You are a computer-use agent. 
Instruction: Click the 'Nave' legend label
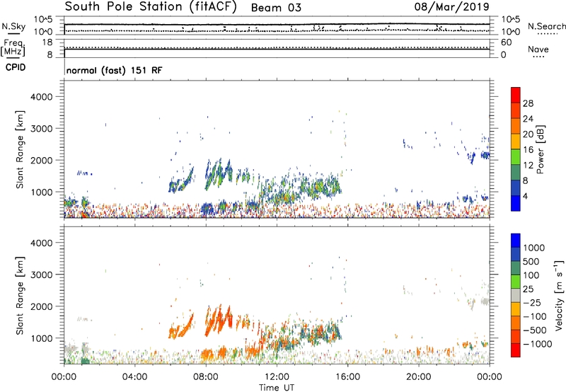pyautogui.click(x=538, y=50)
